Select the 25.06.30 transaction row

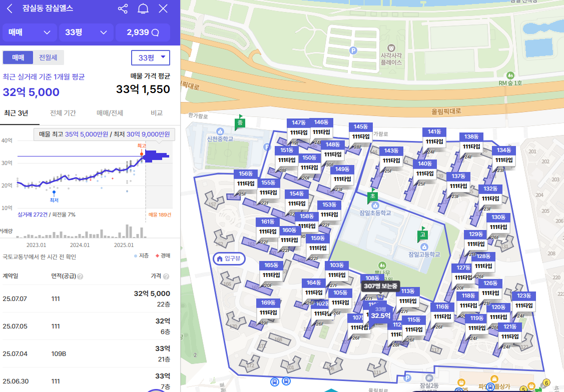[86, 380]
